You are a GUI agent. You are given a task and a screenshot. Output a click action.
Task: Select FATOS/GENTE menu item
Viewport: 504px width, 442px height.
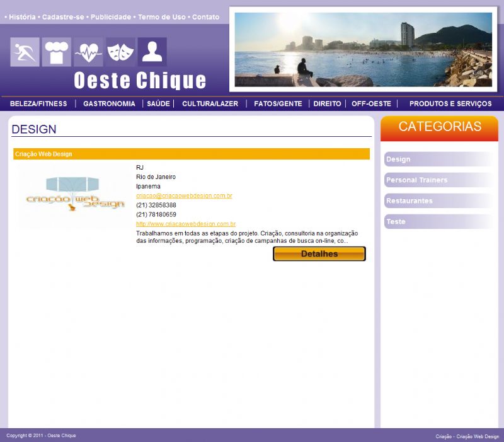click(x=278, y=103)
